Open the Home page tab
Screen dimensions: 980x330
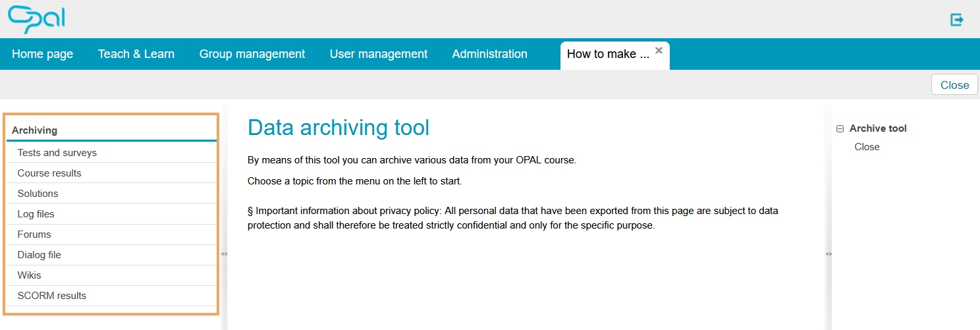click(42, 54)
